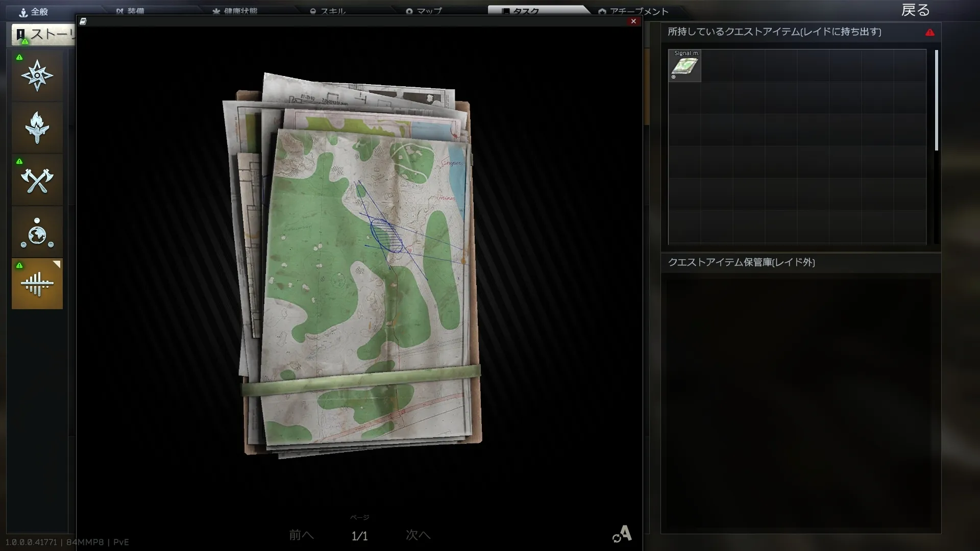Go to next page with 次へ
The height and width of the screenshot is (551, 980).
tap(418, 535)
